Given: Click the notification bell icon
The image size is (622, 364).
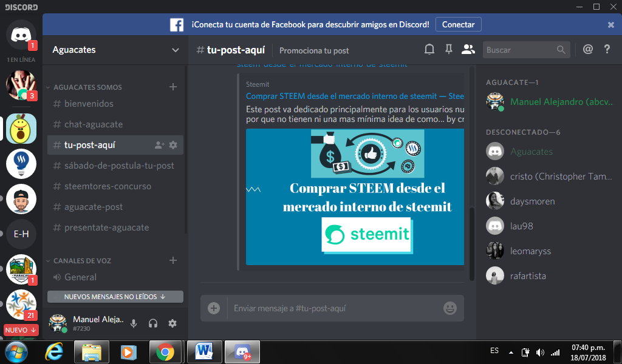Looking at the screenshot, I should pyautogui.click(x=429, y=49).
